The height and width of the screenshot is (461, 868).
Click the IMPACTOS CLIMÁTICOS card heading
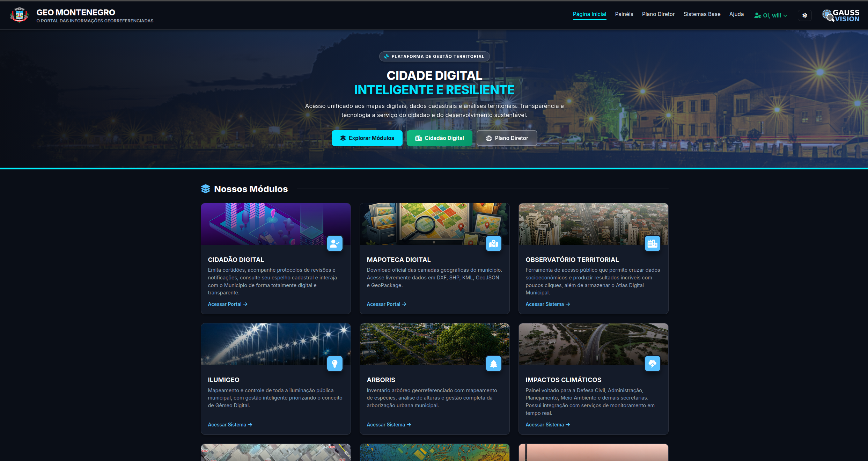tap(564, 380)
